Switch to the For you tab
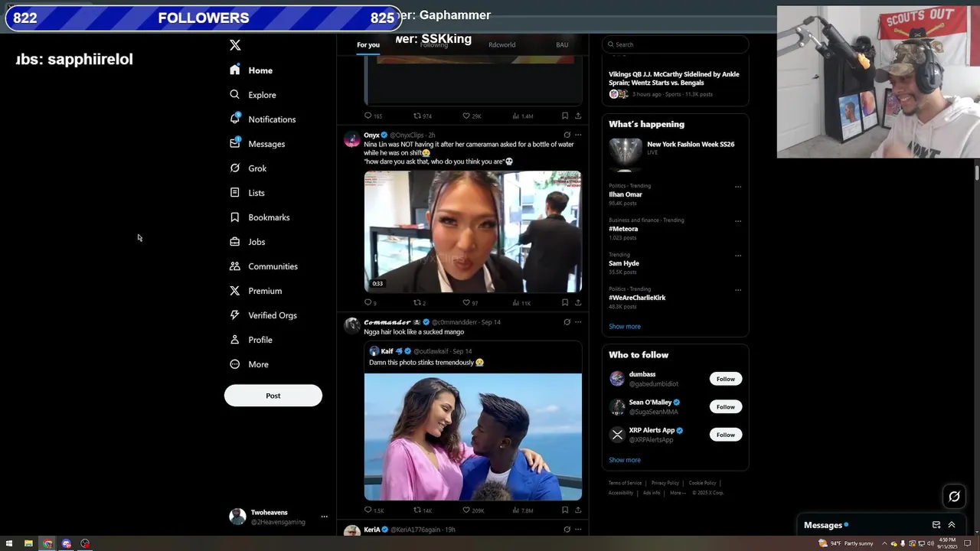Screen dimensions: 980x551 point(368,44)
